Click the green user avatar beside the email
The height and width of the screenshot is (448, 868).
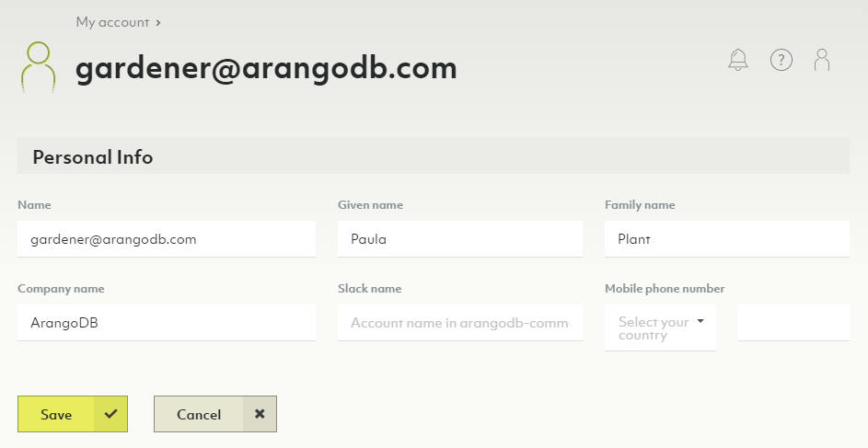pos(38,67)
